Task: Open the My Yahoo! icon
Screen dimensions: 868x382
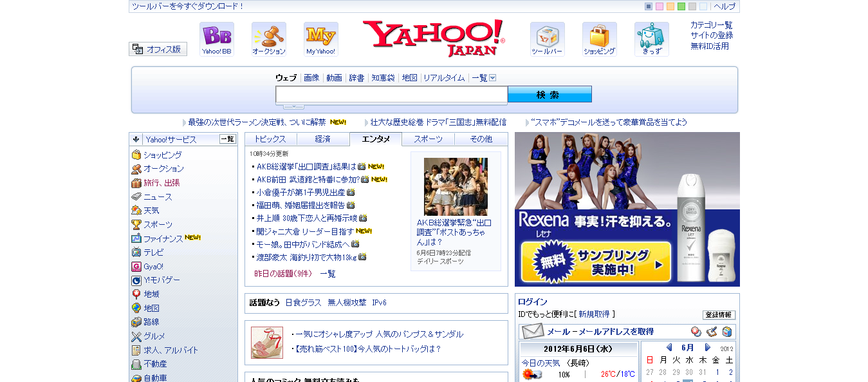Action: coord(321,39)
